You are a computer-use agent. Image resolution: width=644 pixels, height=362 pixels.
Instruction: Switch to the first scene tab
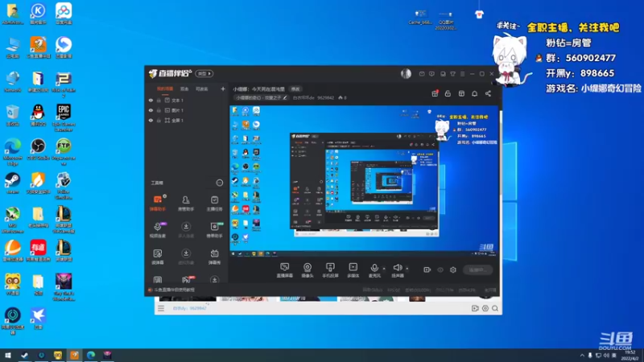165,88
